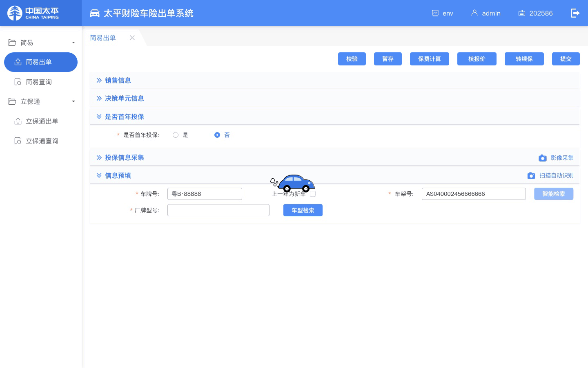Click the camera icon for 扫描自动识别
Screen dimensions: 588x368
click(531, 175)
